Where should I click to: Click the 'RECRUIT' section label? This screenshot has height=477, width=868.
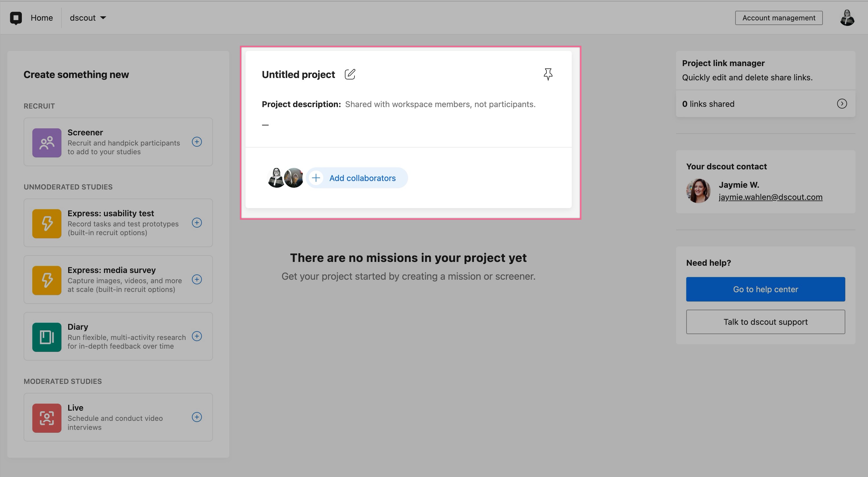click(x=39, y=106)
